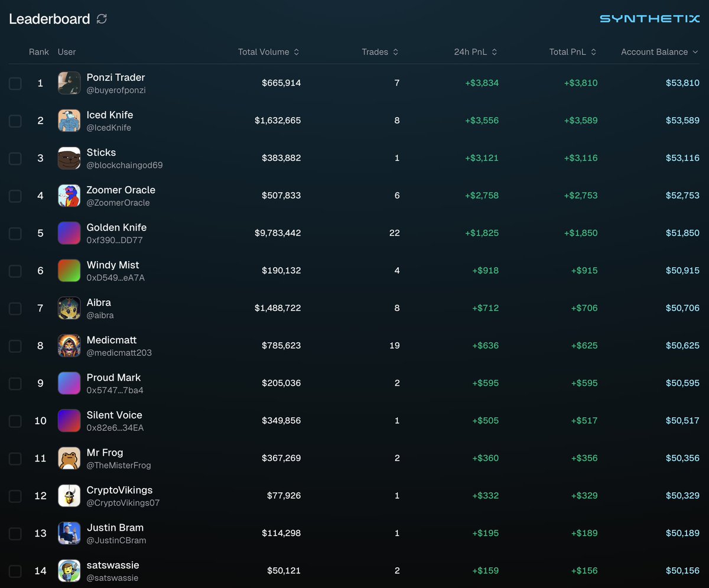Open the @buyerofponzi handle link

116,90
